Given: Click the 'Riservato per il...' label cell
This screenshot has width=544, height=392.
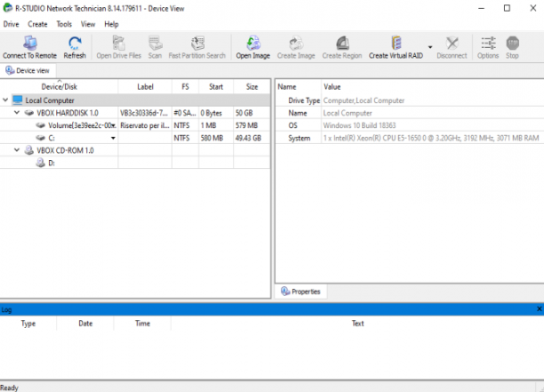Looking at the screenshot, I should tap(145, 125).
